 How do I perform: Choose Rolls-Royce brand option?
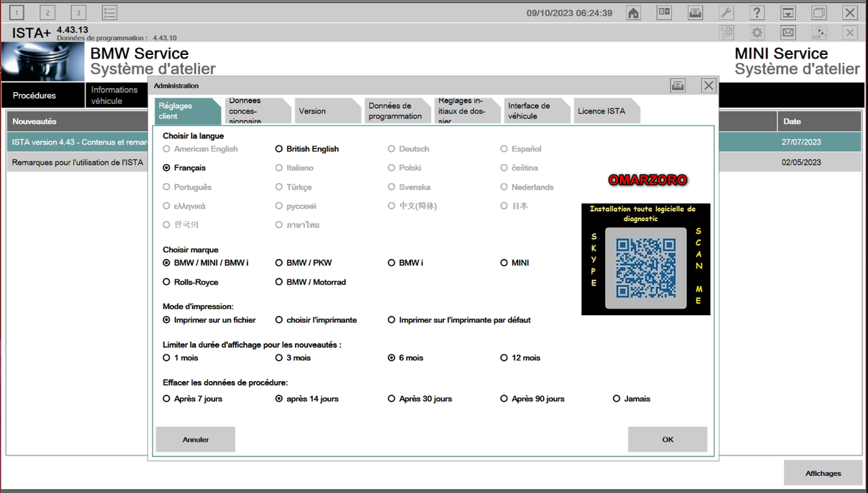point(191,281)
